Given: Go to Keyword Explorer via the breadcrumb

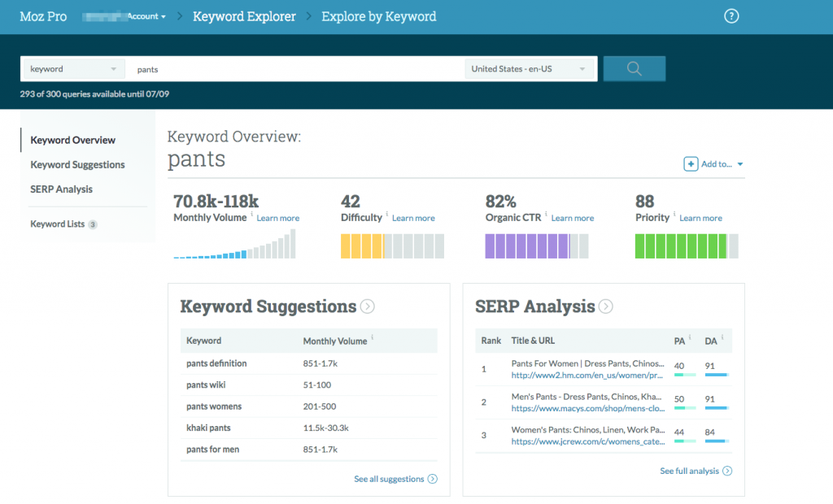Looking at the screenshot, I should pyautogui.click(x=244, y=15).
